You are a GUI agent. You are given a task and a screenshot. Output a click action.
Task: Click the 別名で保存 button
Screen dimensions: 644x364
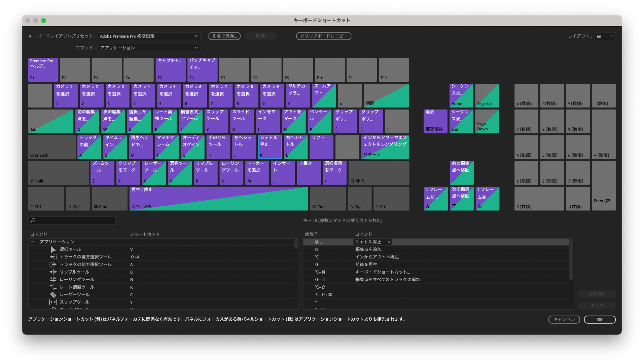(224, 36)
